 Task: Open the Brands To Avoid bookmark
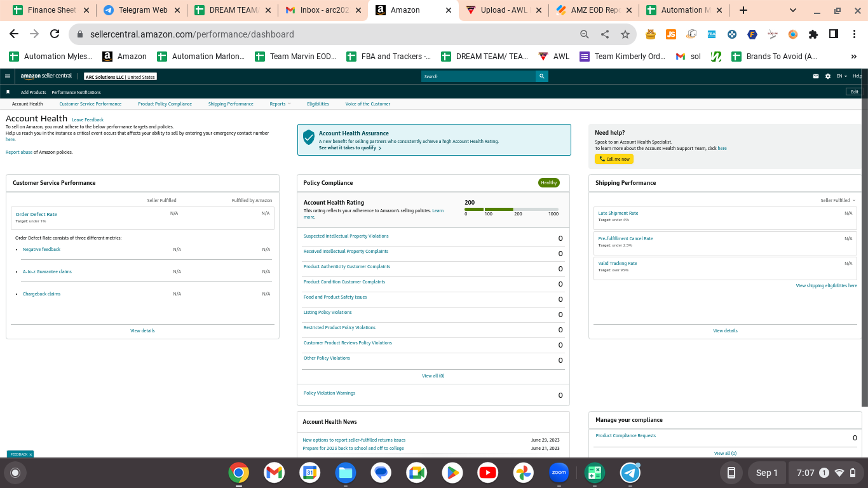point(775,57)
